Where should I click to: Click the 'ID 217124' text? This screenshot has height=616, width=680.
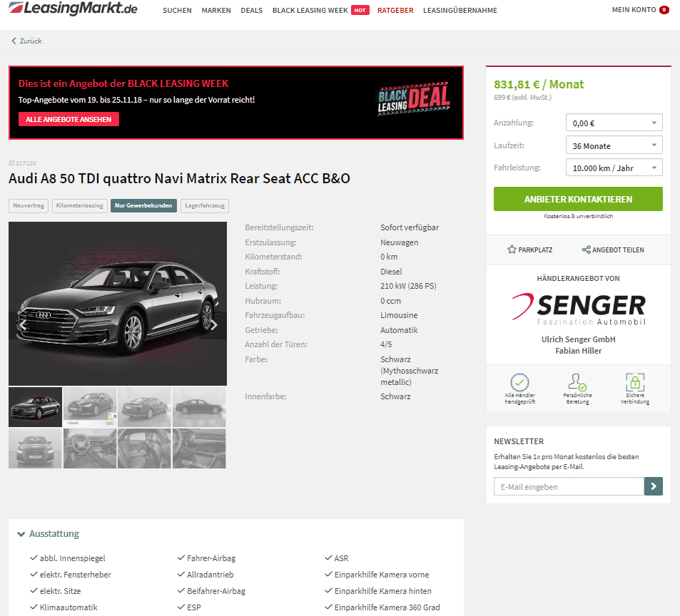(x=22, y=163)
